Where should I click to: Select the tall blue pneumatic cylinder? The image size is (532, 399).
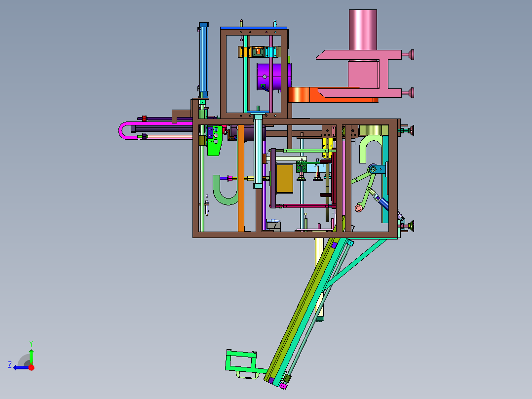coord(203,59)
